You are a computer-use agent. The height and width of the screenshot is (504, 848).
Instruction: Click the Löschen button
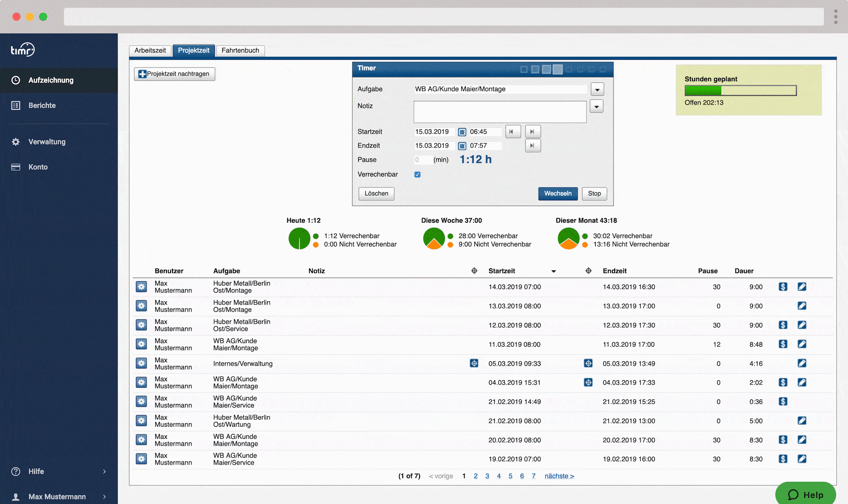377,193
